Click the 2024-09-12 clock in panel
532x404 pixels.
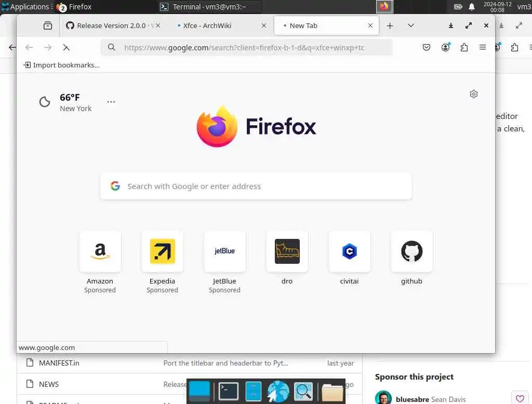coord(497,7)
